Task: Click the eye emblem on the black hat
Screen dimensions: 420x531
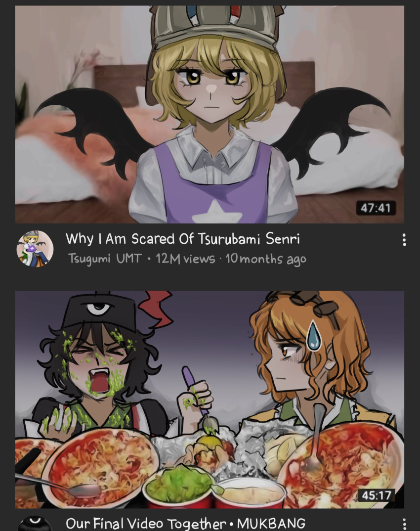Action: coord(98,309)
